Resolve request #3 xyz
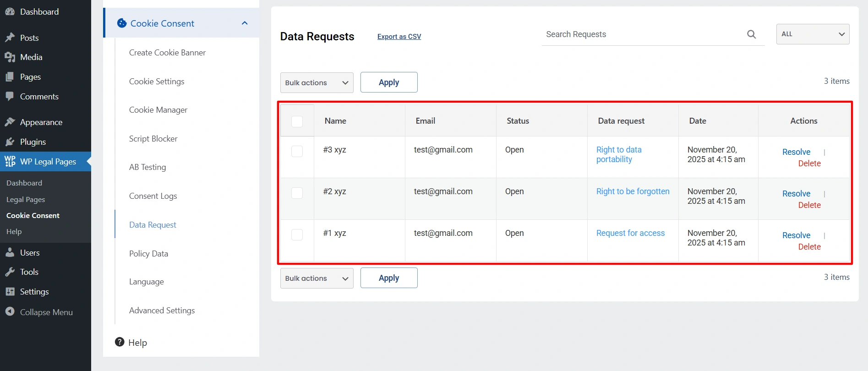 (796, 152)
